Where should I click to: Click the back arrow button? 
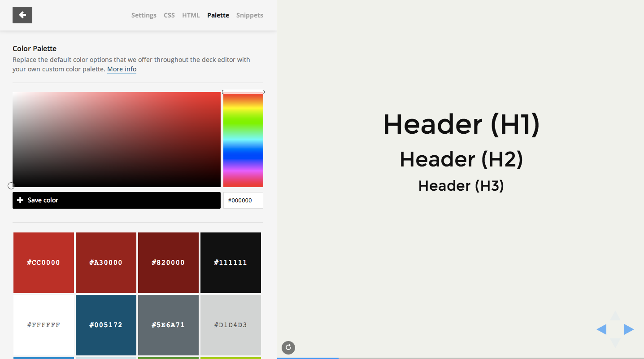point(22,15)
